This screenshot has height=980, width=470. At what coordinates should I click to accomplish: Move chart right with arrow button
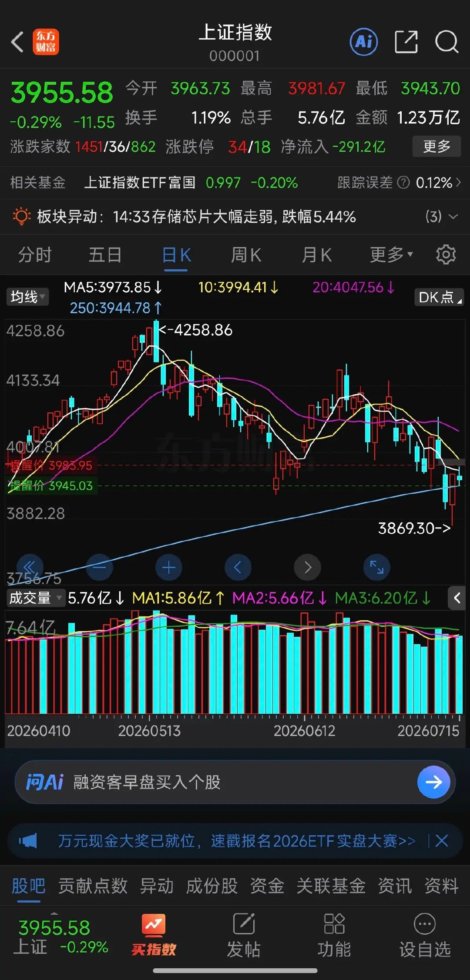307,567
